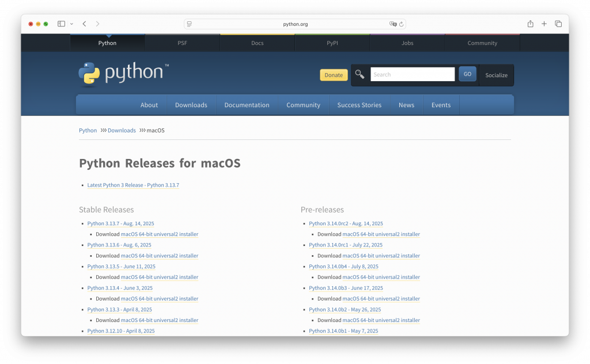Select the Community top tab

coord(482,43)
